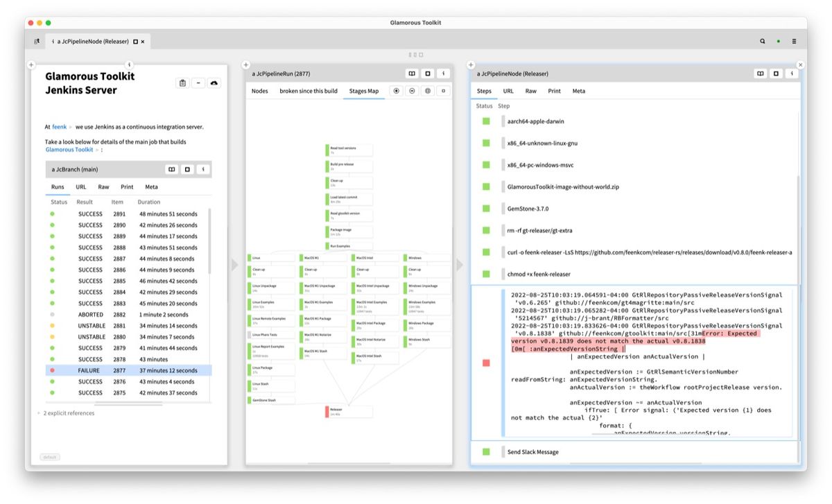The height and width of the screenshot is (504, 832).
Task: Expand the gray bar beside chmod +x feenk-releaser step
Action: click(x=502, y=274)
